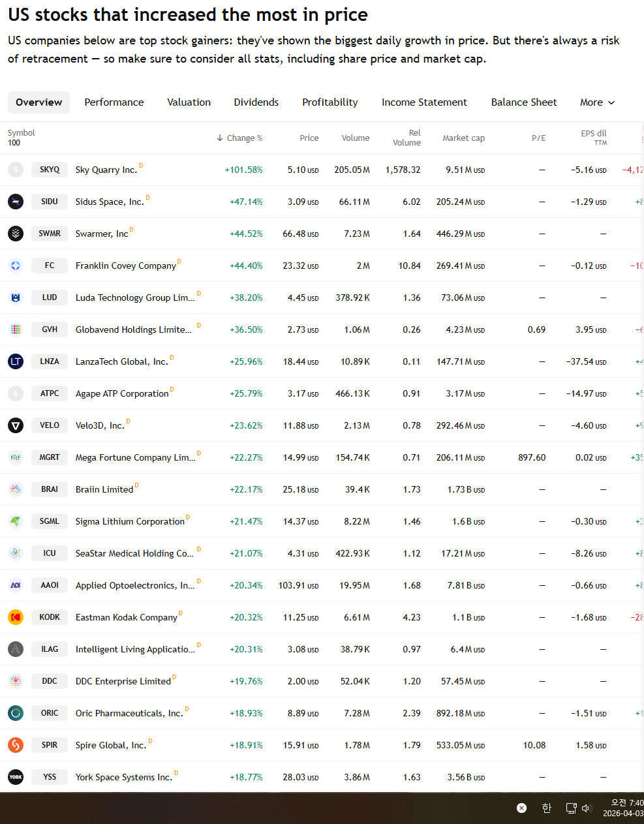Open the Profitability tab

click(x=330, y=102)
